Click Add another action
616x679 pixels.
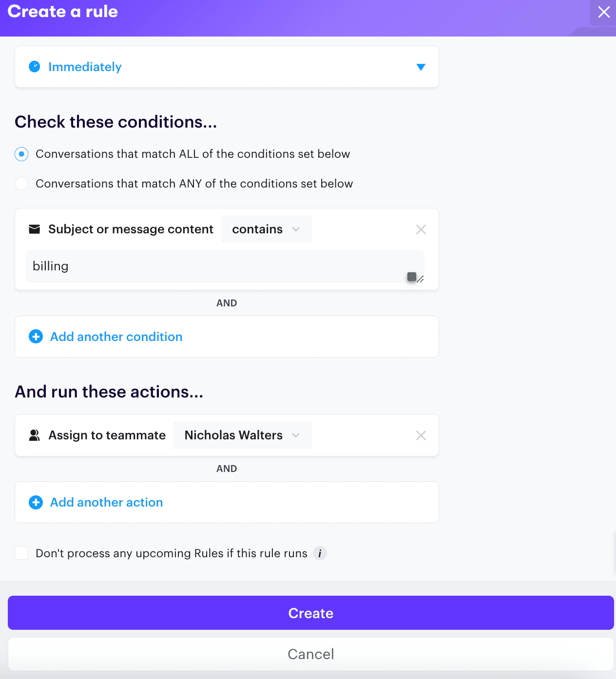pyautogui.click(x=106, y=502)
